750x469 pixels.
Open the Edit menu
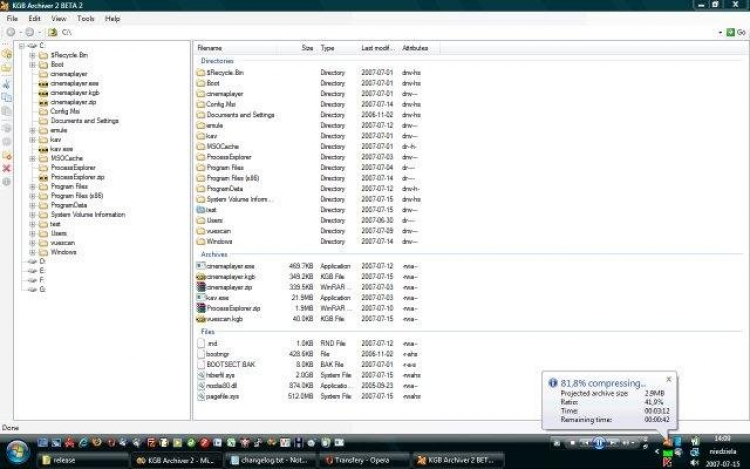point(34,19)
